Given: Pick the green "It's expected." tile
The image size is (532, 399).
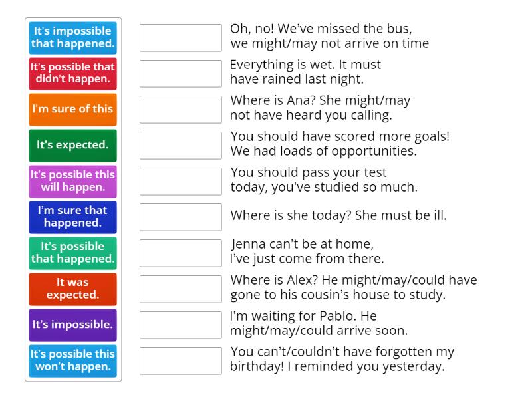Looking at the screenshot, I should [x=72, y=145].
